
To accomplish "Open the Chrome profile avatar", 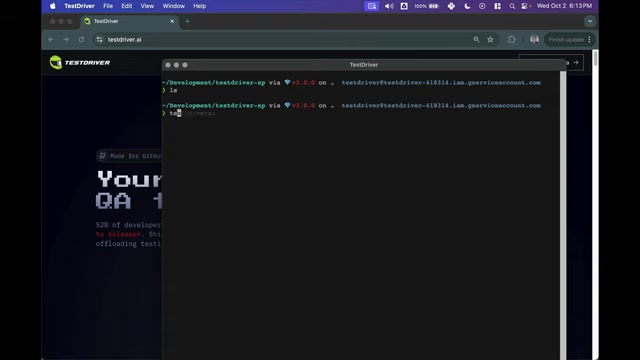I will (x=534, y=40).
